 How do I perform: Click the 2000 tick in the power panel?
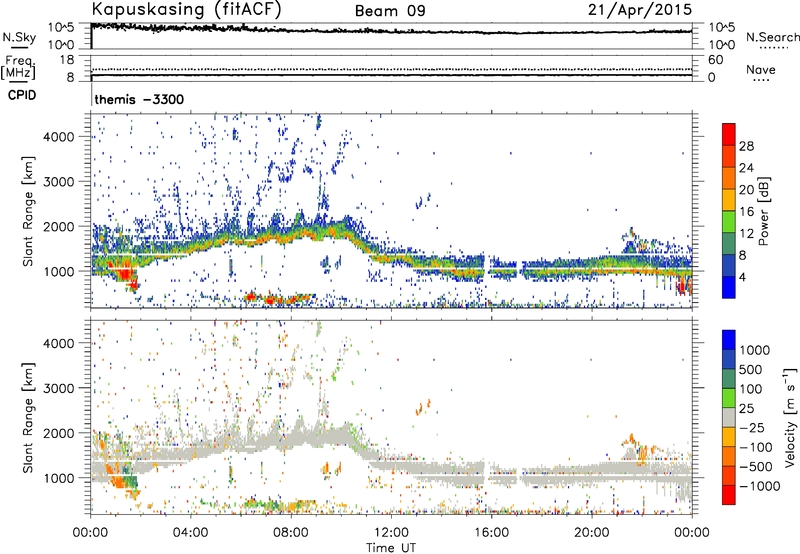tap(59, 226)
